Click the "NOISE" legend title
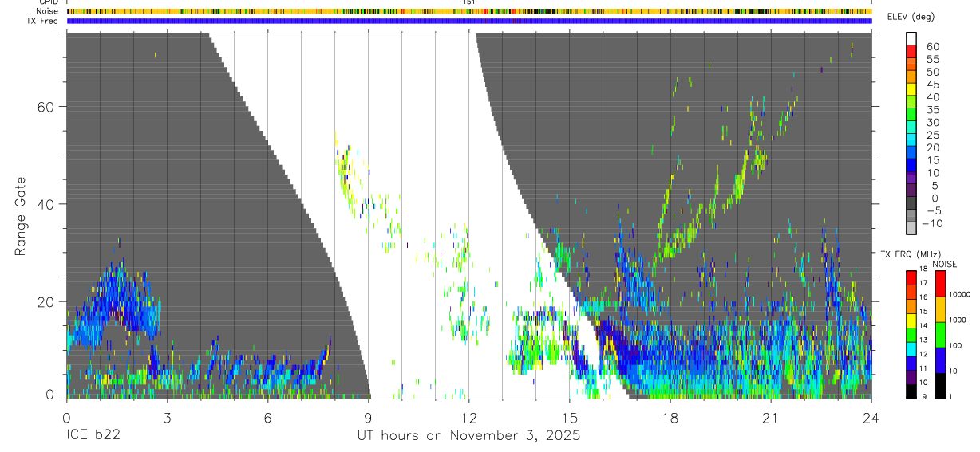Screen dimensions: 980x452 [x=944, y=264]
